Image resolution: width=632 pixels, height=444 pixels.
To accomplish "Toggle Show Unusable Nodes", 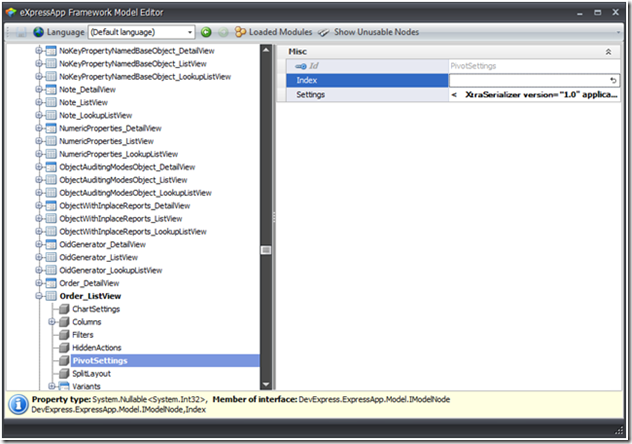I will [368, 32].
